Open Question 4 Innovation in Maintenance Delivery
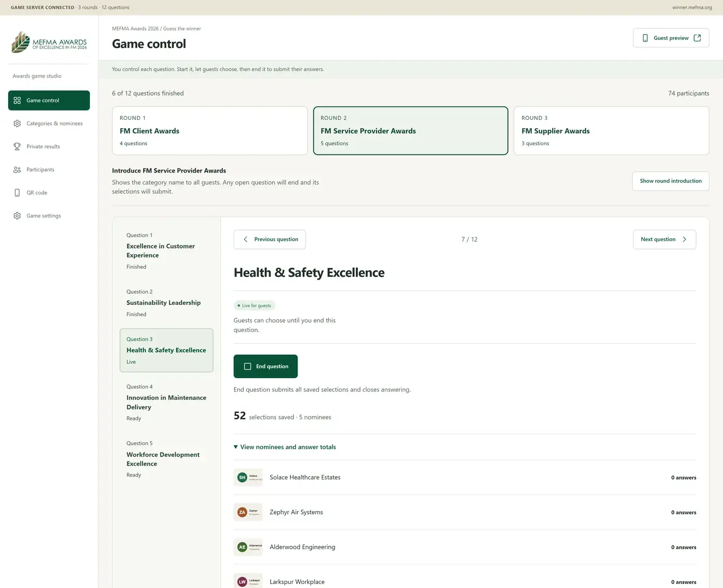The height and width of the screenshot is (588, 723). (x=166, y=403)
